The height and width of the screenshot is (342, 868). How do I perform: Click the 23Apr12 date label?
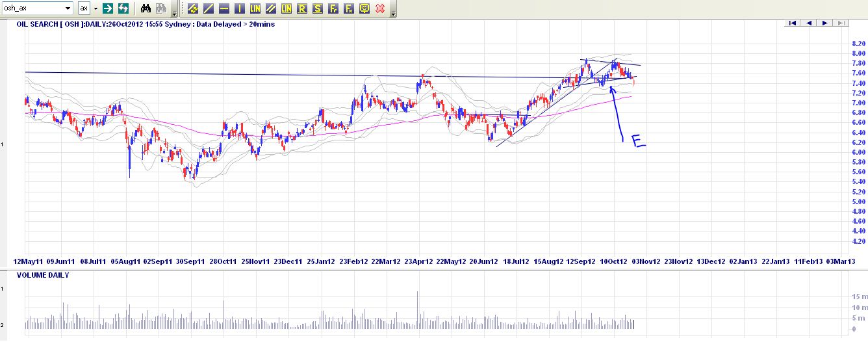(x=418, y=261)
